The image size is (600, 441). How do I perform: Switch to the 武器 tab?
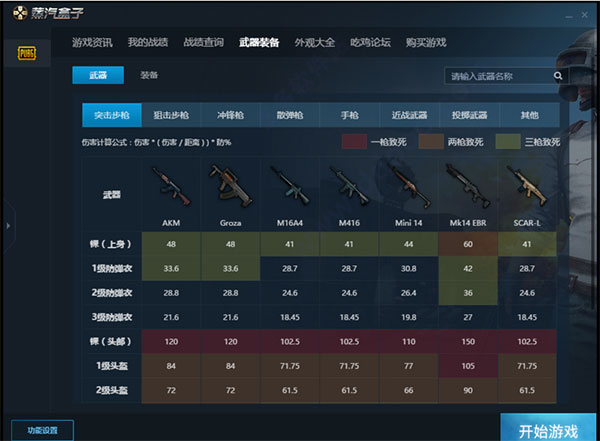pyautogui.click(x=98, y=75)
